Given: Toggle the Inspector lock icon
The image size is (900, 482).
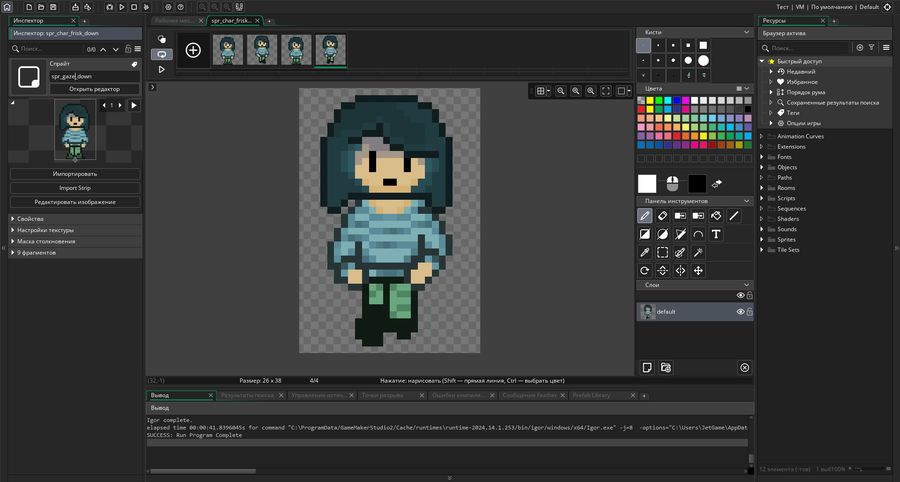Looking at the screenshot, I should 128,49.
